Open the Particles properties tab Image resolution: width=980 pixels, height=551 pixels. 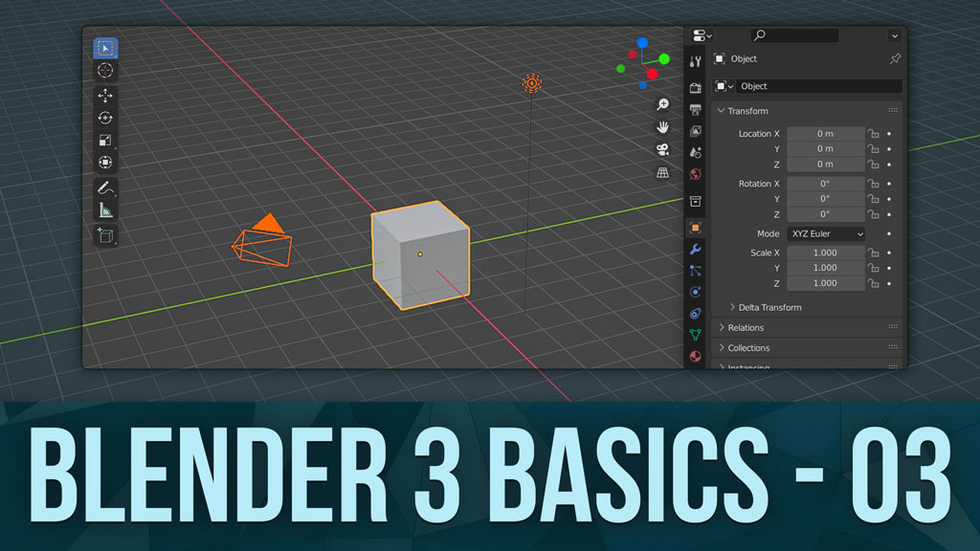coord(696,271)
